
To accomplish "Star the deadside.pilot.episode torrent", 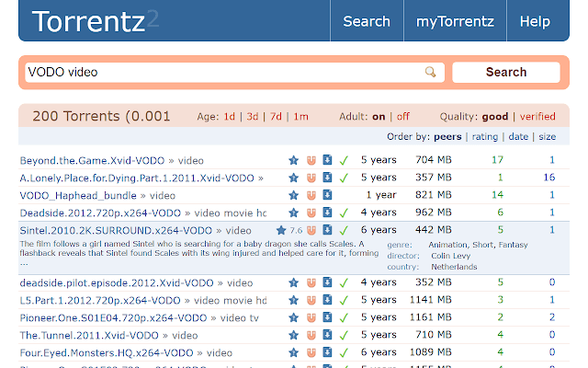I will (x=294, y=282).
